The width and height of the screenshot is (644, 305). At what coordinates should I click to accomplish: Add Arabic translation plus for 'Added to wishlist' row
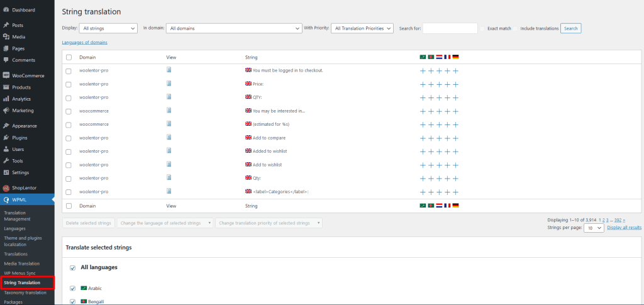pos(423,152)
